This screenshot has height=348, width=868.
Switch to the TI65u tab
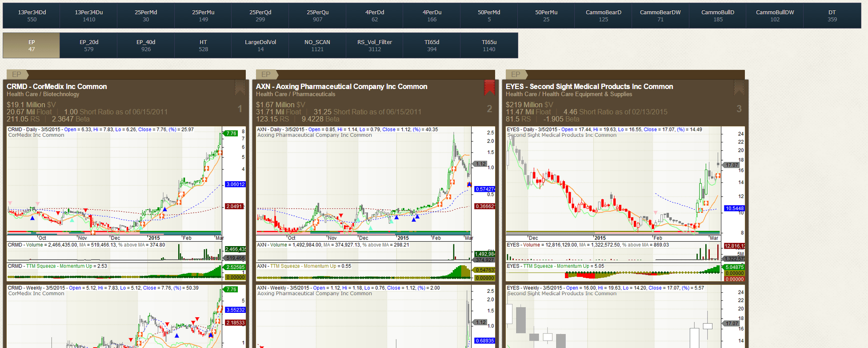[489, 45]
